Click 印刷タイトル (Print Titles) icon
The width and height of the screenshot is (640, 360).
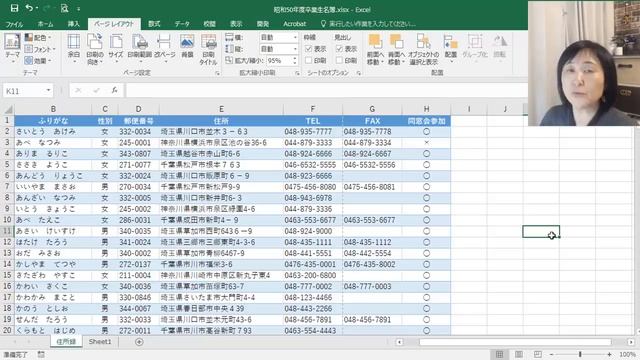pos(208,49)
